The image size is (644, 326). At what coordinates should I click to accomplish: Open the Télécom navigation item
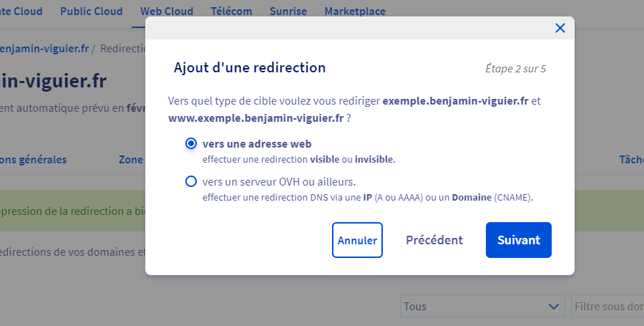[231, 11]
